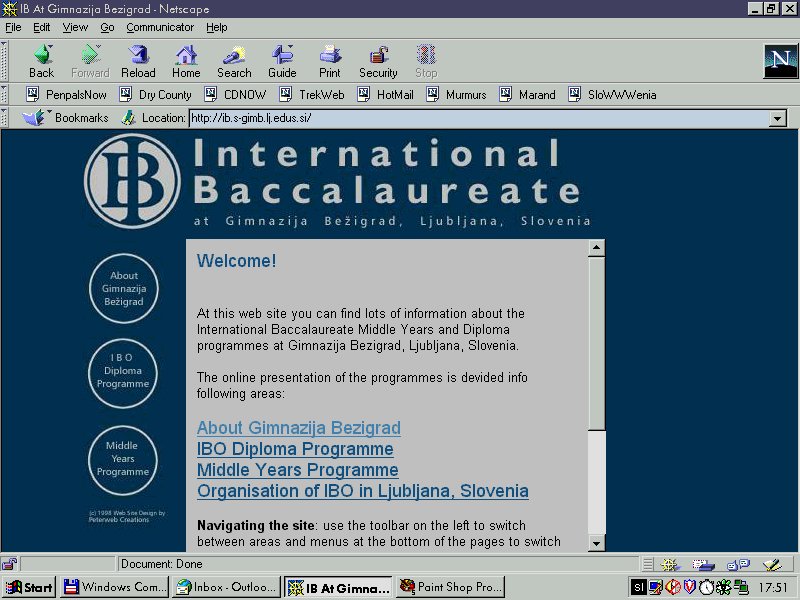Viewport: 800px width, 600px height.
Task: Open the File menu
Action: pos(13,28)
